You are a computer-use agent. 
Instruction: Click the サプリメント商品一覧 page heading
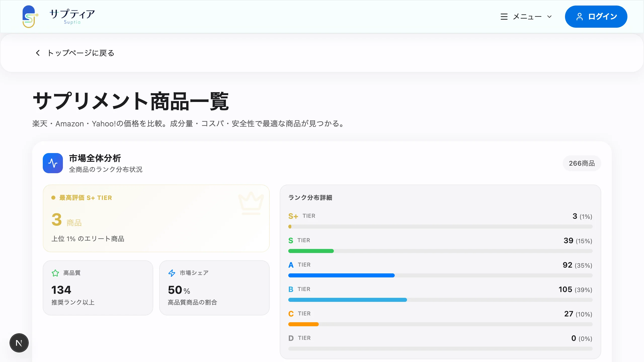[x=131, y=101]
